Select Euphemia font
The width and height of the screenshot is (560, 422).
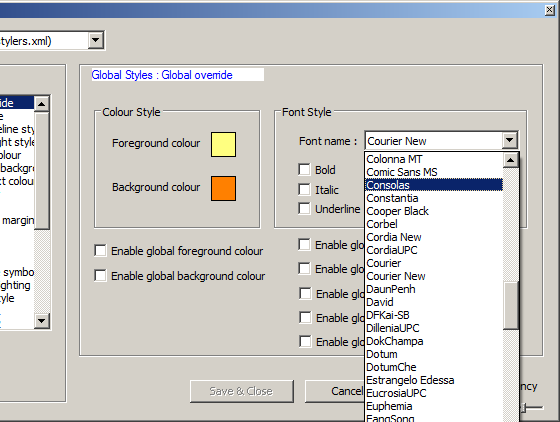coord(434,406)
